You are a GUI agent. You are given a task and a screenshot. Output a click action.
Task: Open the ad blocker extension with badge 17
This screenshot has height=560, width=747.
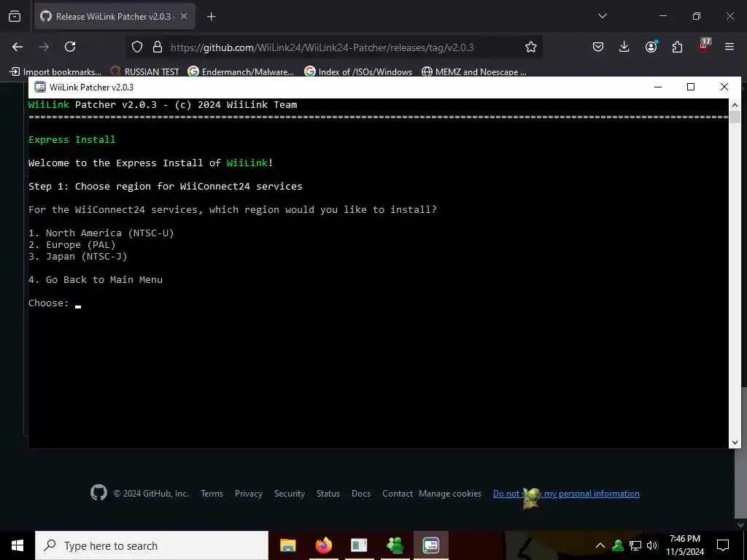click(x=703, y=46)
